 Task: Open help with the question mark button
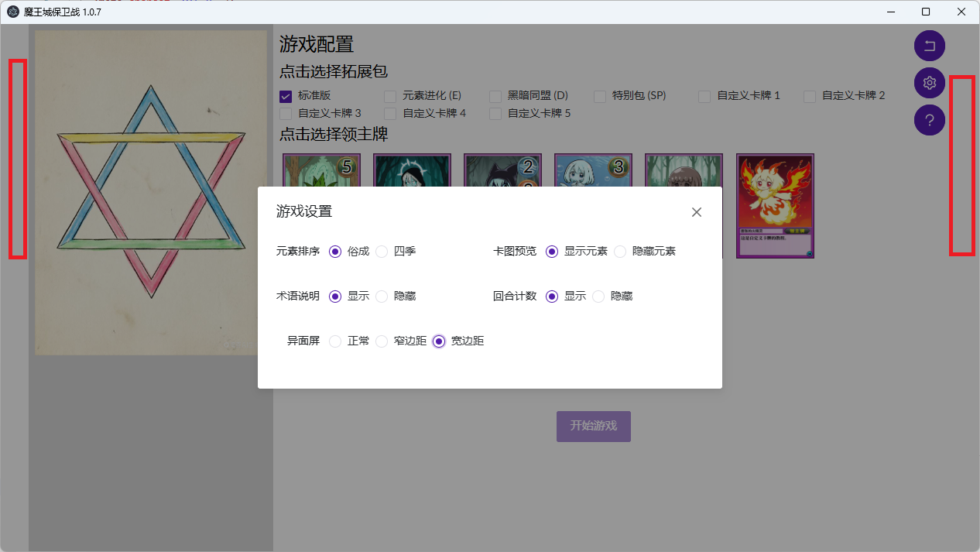(x=930, y=120)
